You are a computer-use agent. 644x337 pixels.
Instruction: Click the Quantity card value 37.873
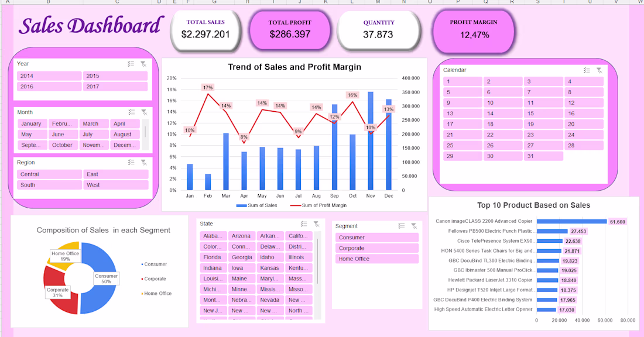point(378,35)
